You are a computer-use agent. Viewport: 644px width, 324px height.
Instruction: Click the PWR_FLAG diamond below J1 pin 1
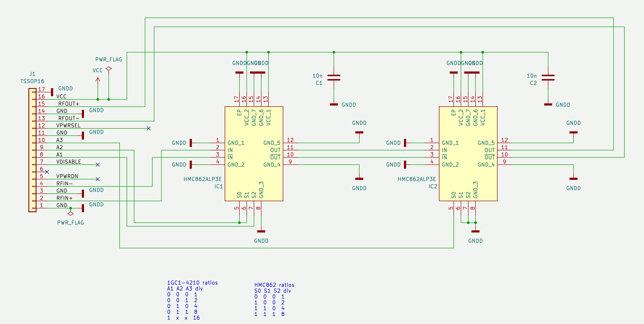pos(70,214)
